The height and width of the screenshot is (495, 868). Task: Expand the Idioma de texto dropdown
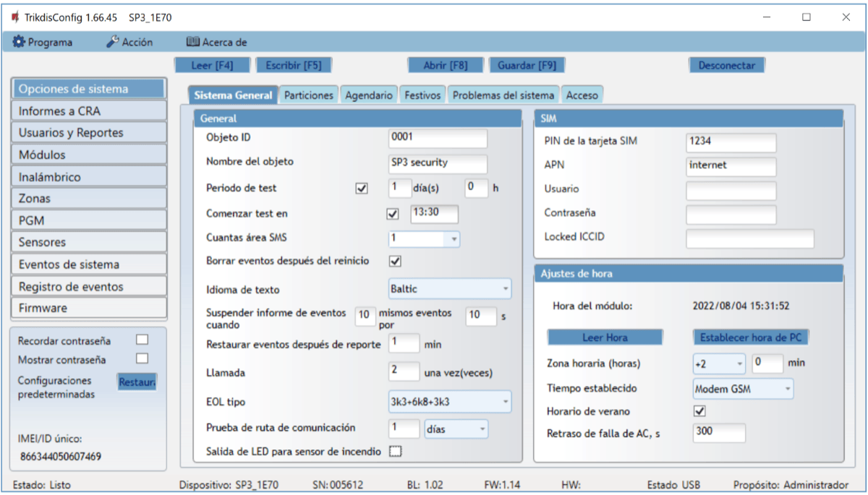coord(449,289)
